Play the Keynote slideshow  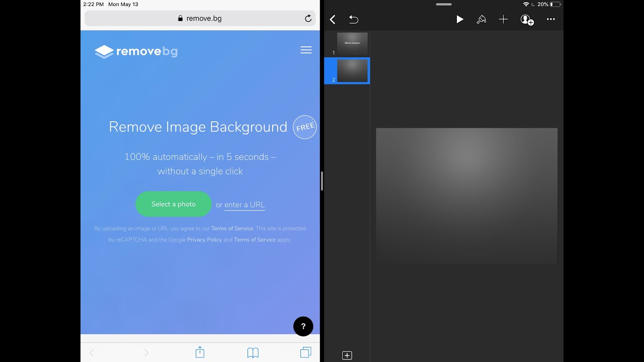point(459,20)
